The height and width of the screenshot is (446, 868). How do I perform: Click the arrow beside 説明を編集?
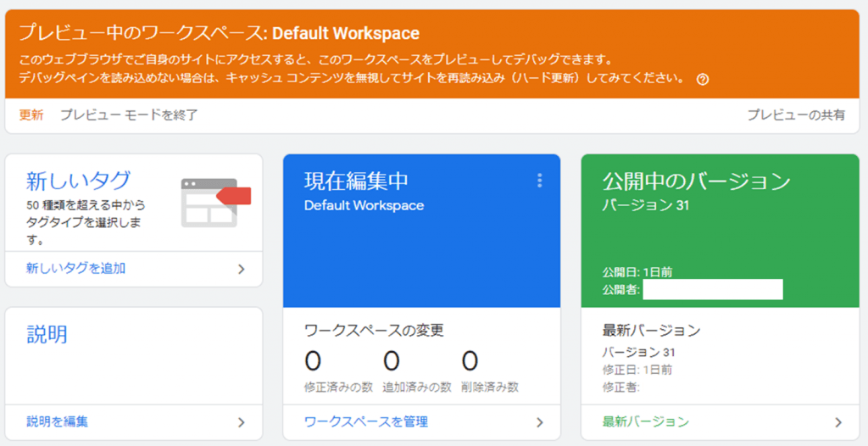pyautogui.click(x=242, y=421)
